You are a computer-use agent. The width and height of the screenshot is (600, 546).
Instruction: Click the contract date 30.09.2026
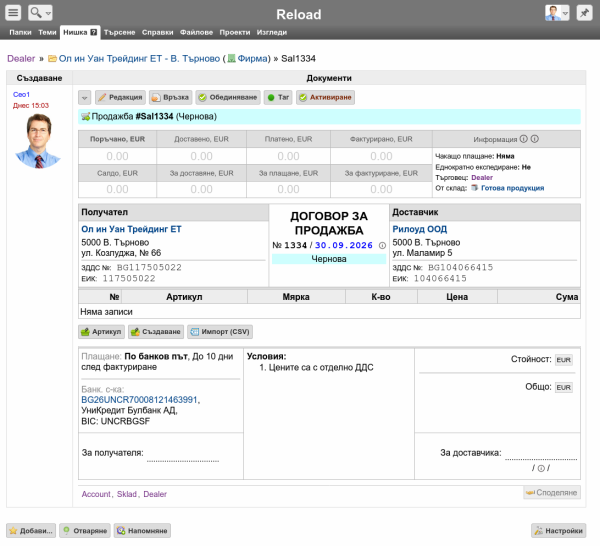click(x=344, y=245)
